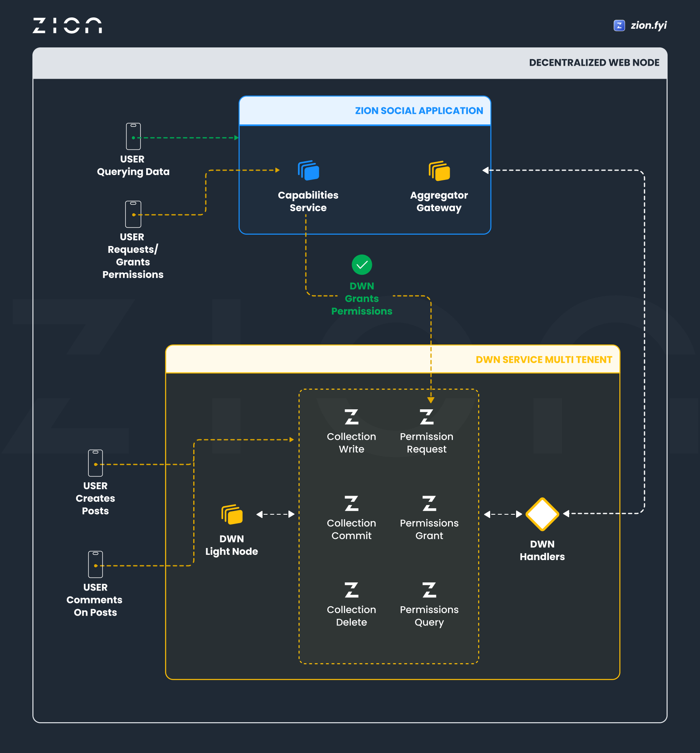Click the Collection Write Z icon

click(x=351, y=417)
